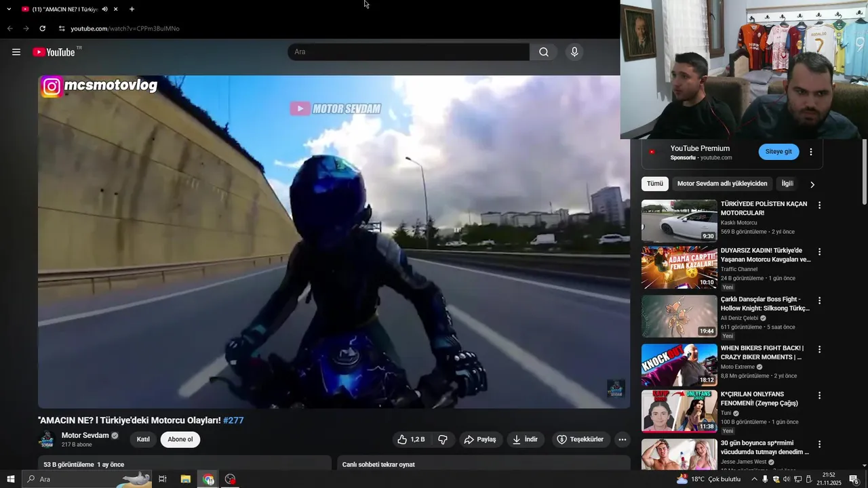The height and width of the screenshot is (488, 868).
Task: Open notification center icon
Action: pyautogui.click(x=854, y=479)
